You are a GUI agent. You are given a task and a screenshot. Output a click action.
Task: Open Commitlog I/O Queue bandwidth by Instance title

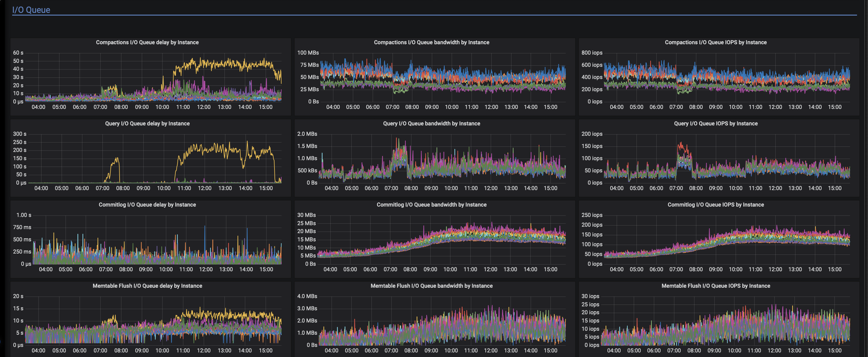431,205
